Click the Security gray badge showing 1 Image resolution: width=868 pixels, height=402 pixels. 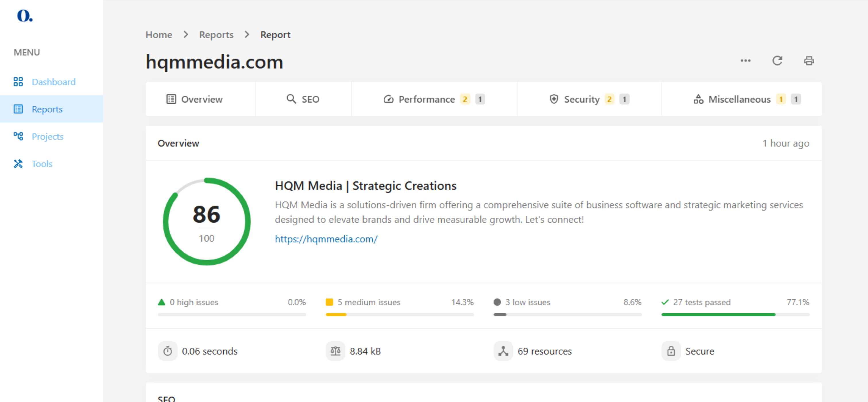coord(624,99)
